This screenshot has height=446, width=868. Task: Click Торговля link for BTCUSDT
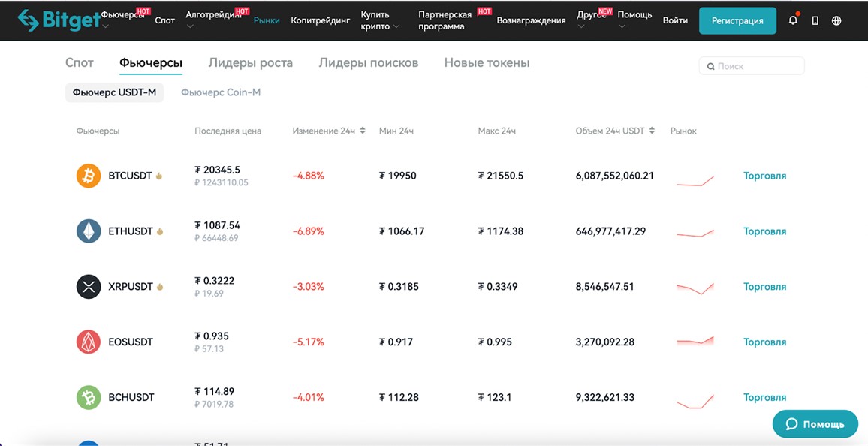[764, 176]
